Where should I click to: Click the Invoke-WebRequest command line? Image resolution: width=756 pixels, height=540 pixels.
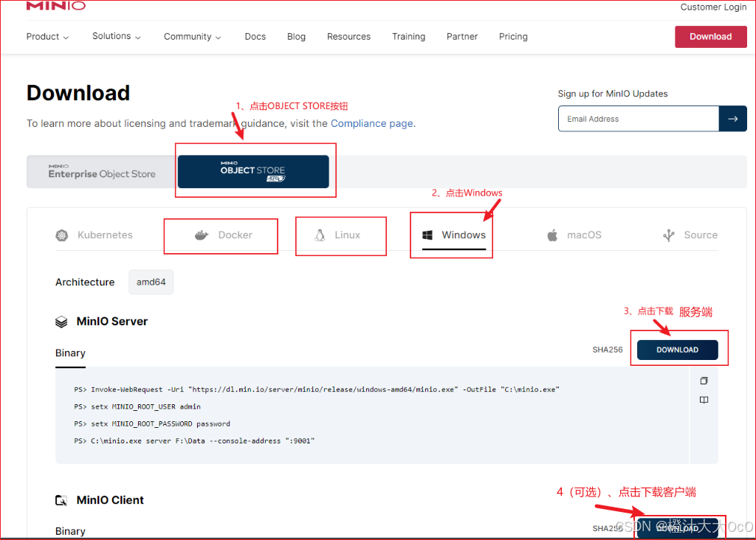(317, 390)
